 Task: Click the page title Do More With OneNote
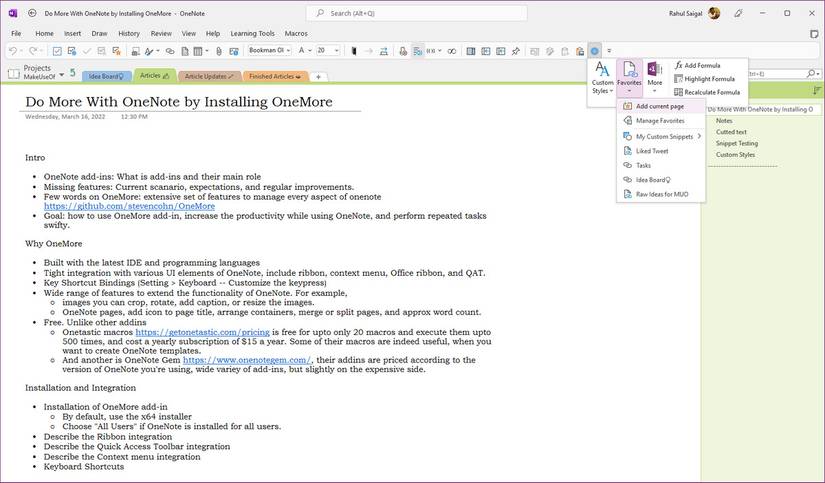pos(179,102)
